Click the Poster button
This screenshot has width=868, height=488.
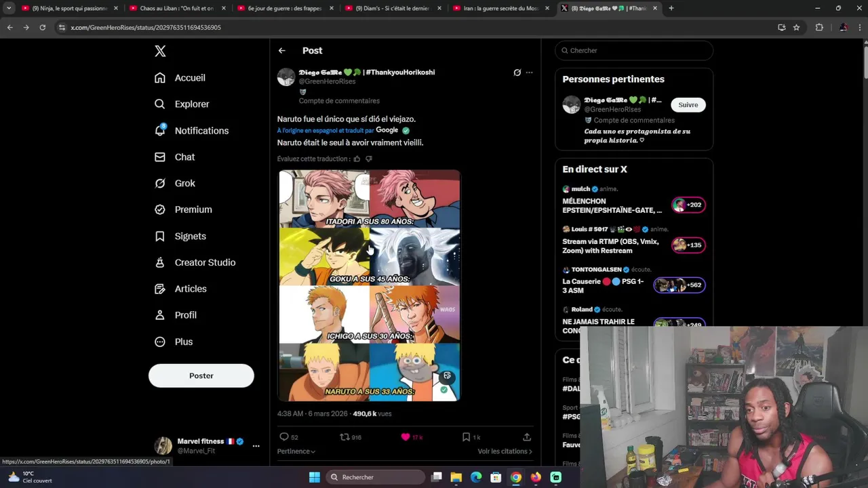pyautogui.click(x=201, y=375)
